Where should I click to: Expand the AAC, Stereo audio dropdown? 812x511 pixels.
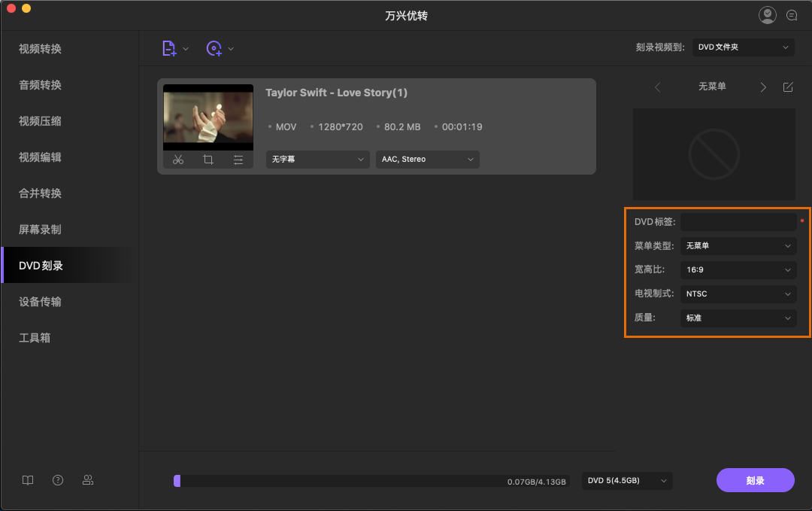[427, 160]
